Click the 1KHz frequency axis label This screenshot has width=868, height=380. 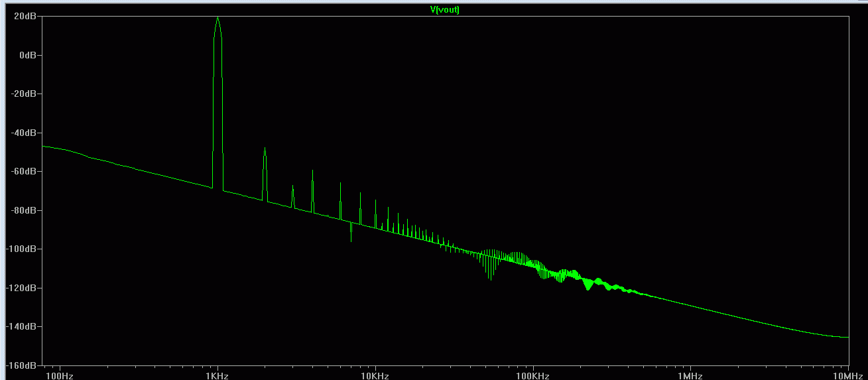point(217,375)
